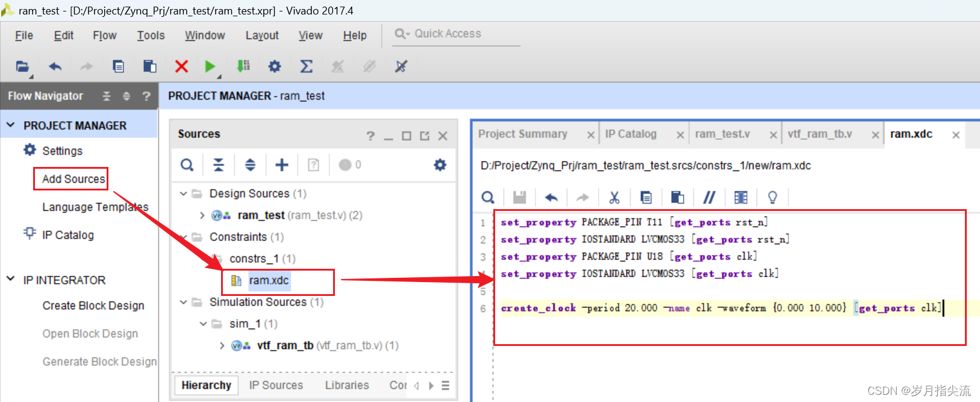Click the light bulb icon in editor

pos(772,197)
